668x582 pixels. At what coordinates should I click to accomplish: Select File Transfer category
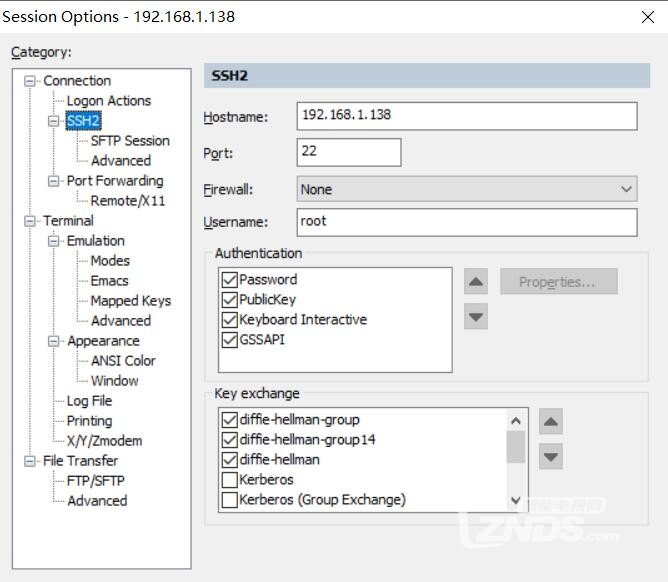pos(81,461)
